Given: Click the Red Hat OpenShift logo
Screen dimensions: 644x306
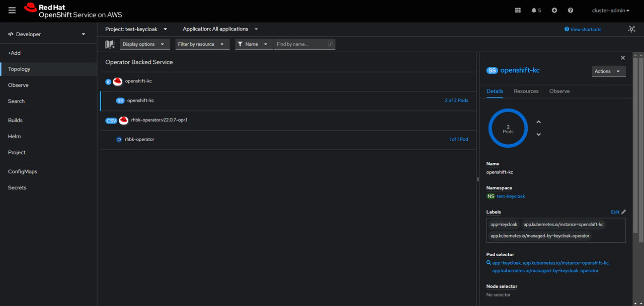Looking at the screenshot, I should coord(73,11).
